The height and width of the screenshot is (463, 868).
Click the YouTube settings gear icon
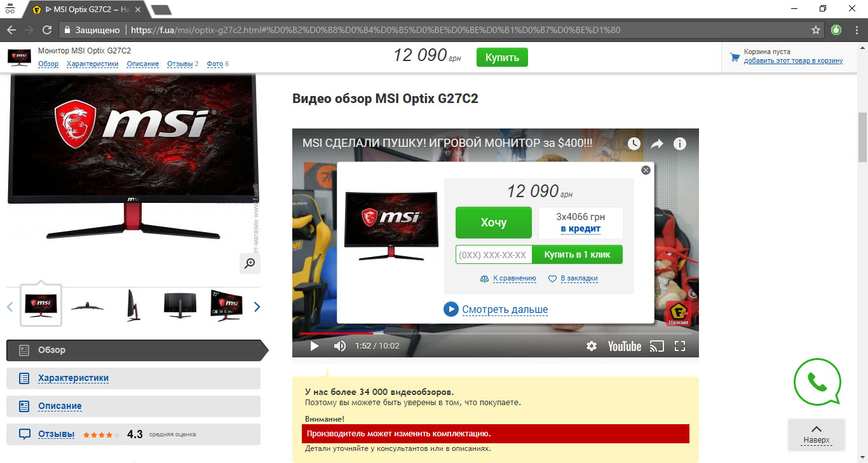pos(592,346)
